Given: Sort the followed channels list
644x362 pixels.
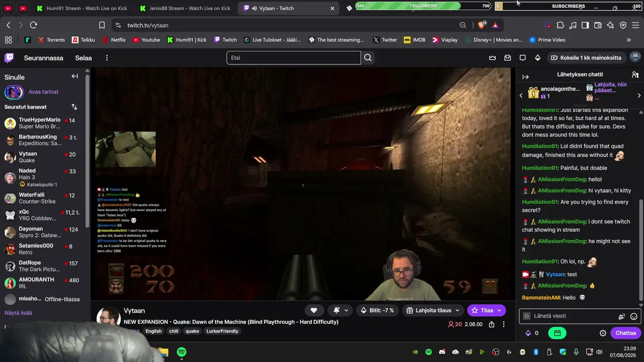Looking at the screenshot, I should point(74,107).
